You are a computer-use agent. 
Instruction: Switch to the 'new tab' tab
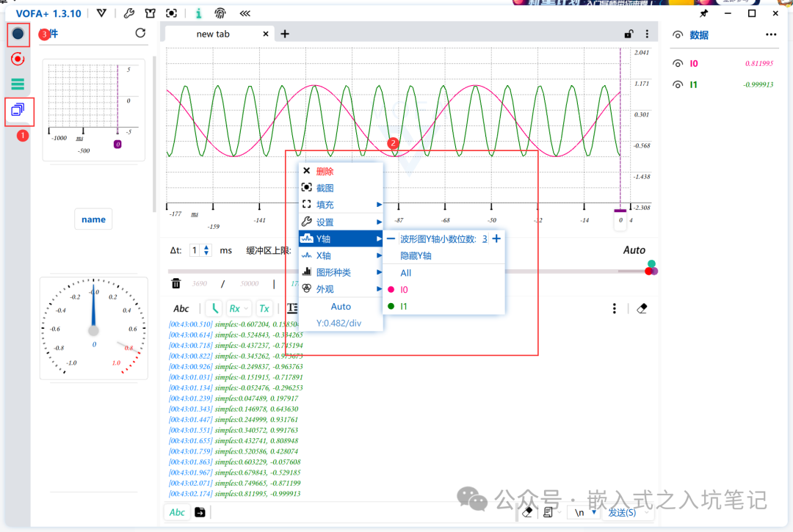(213, 34)
